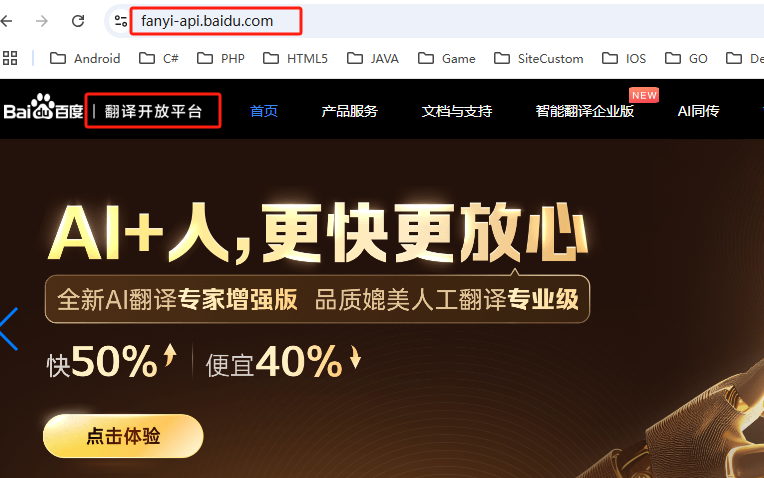Open the apps grid in bookmarks bar
The image size is (764, 478).
(10, 58)
